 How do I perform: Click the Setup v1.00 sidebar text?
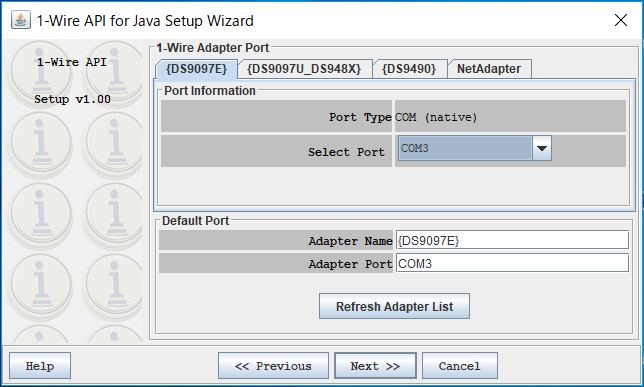pos(72,99)
